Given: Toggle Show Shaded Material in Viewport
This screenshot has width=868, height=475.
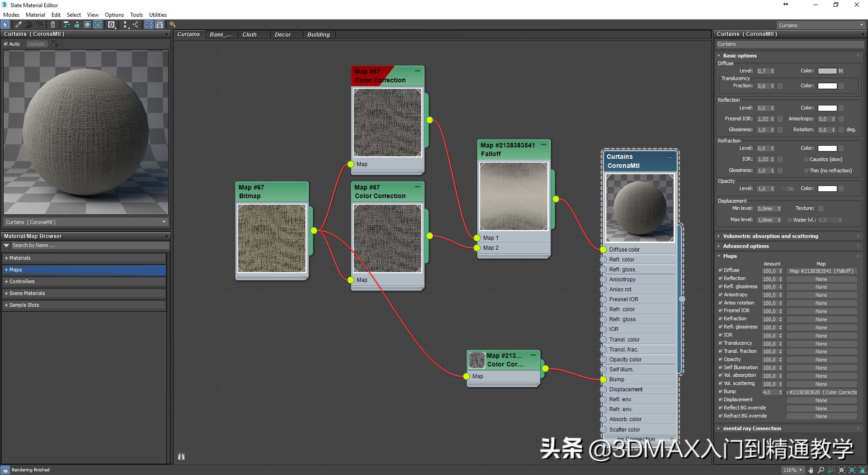Looking at the screenshot, I should click(98, 25).
